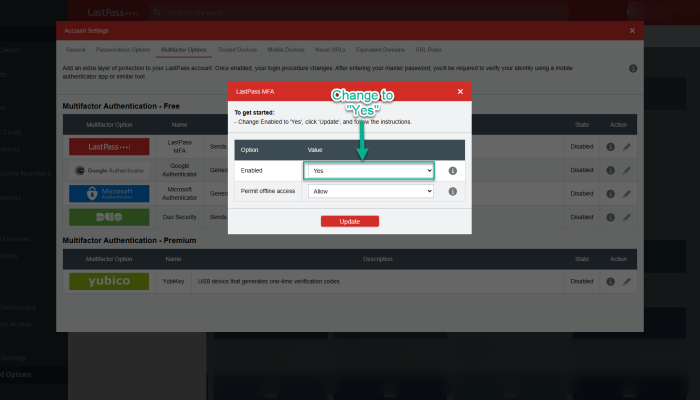Click the LastPass MFA logo
700x400 pixels.
tap(109, 147)
